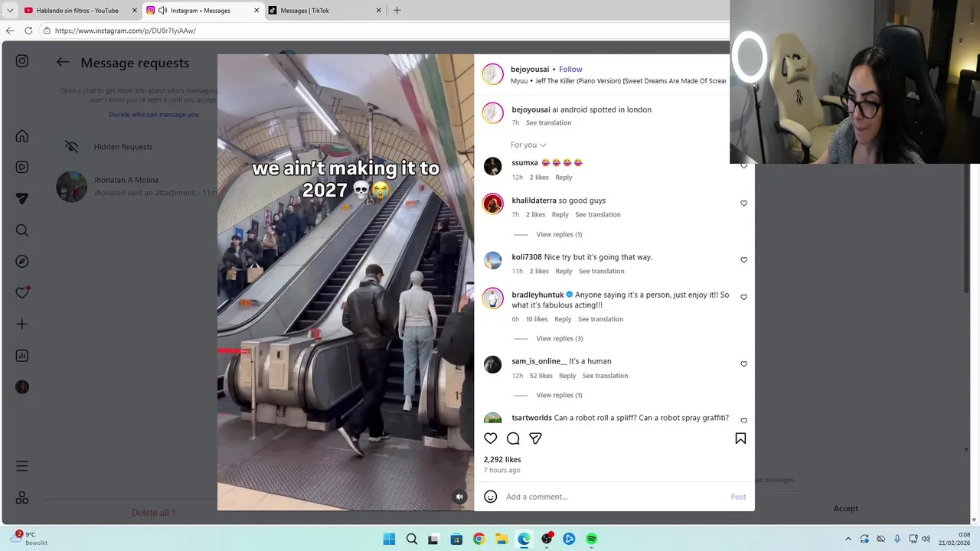Switch to the Messages TikTok tab
980x551 pixels.
[x=305, y=11]
